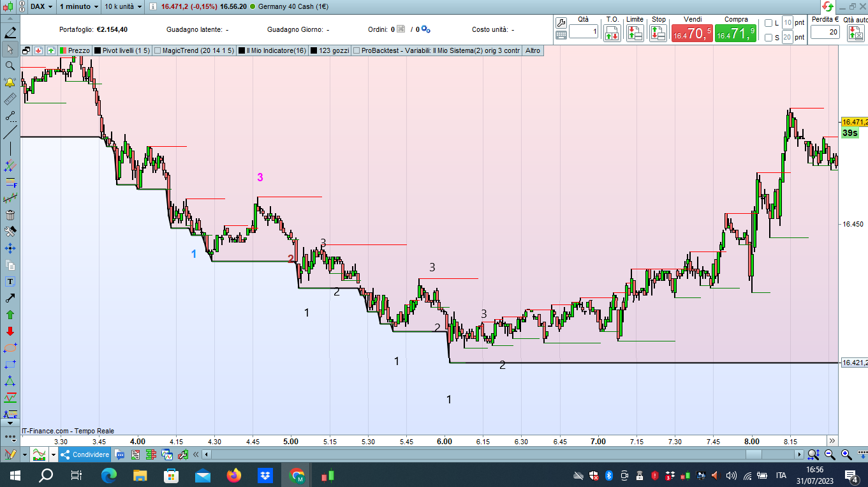Click the green-red bars icon in bottom bar
Screen dimensions: 868x487
click(152, 455)
